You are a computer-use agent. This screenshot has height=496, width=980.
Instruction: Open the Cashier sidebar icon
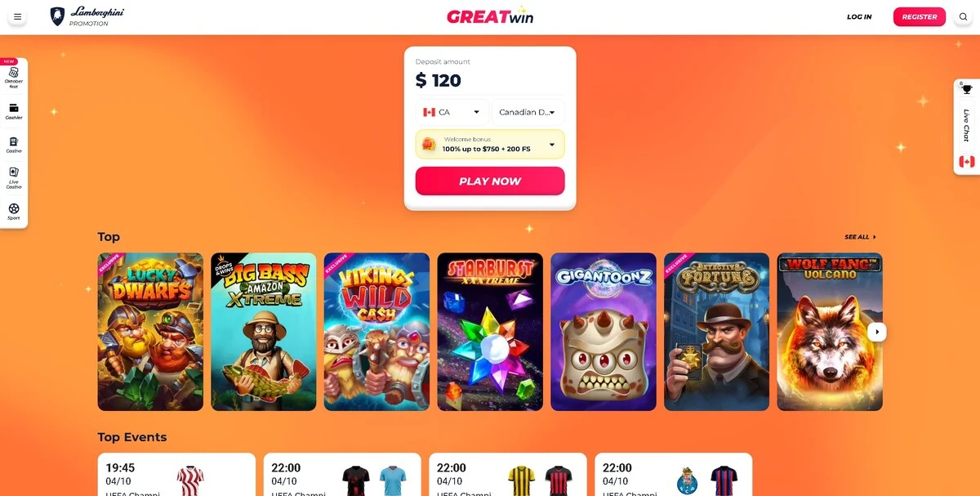(x=14, y=111)
